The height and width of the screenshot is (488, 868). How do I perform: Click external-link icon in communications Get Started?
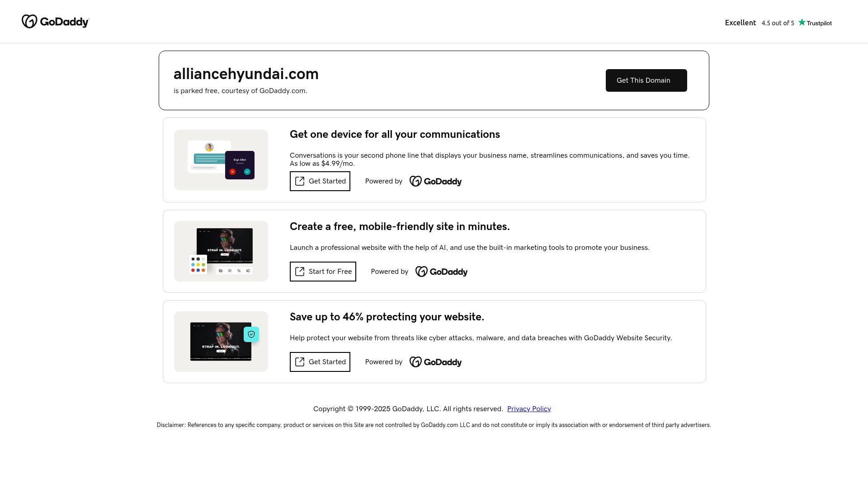point(300,181)
